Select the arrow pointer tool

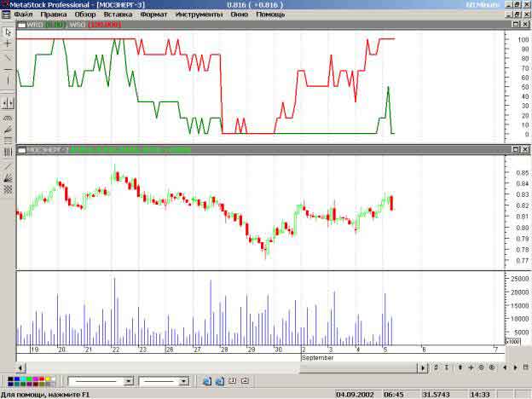[x=8, y=32]
